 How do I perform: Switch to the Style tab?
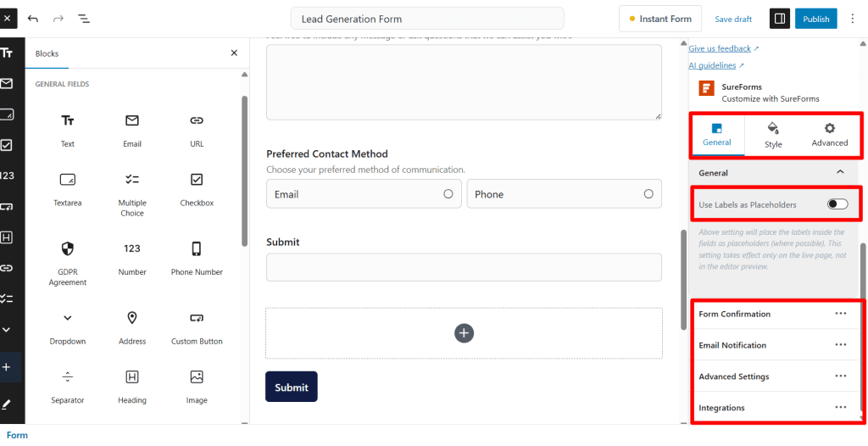(x=773, y=135)
